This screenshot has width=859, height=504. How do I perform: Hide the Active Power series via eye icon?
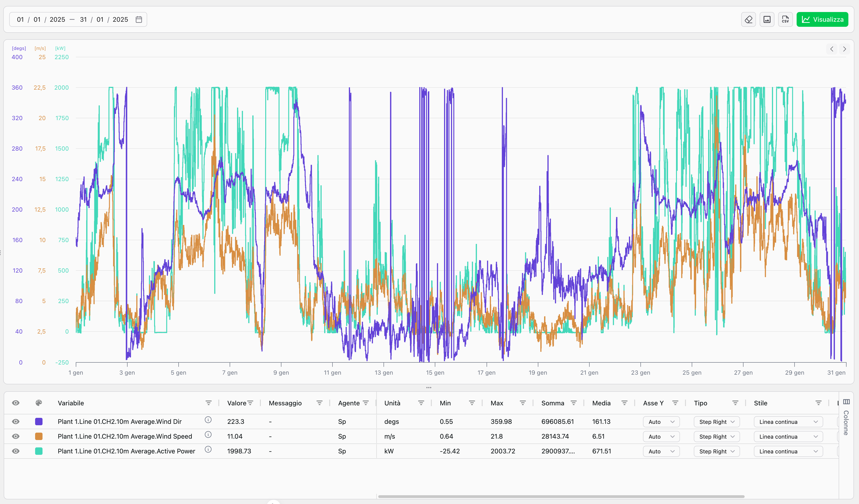pos(16,451)
